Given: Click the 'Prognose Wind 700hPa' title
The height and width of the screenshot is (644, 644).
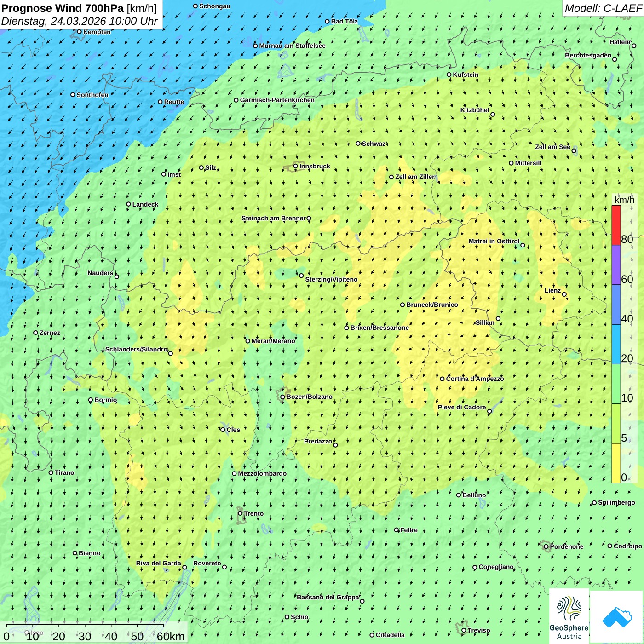Looking at the screenshot, I should click(x=63, y=8).
